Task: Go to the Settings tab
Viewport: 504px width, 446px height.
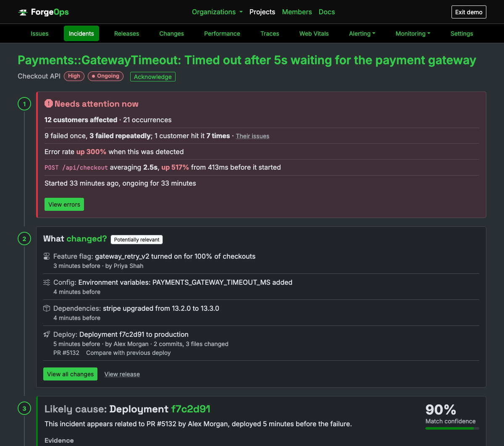Action: click(462, 34)
